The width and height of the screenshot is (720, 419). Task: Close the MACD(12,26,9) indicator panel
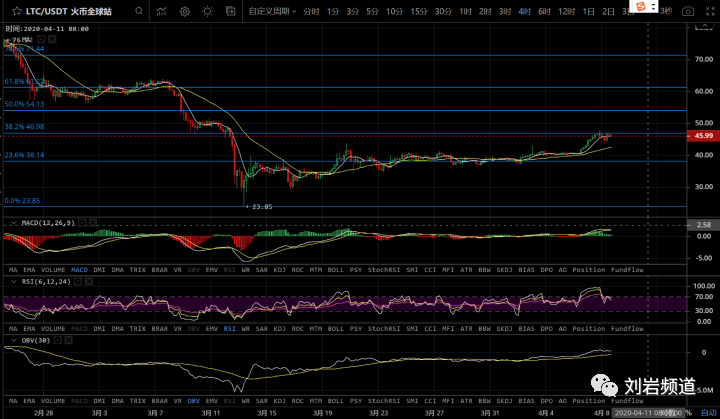[x=93, y=223]
